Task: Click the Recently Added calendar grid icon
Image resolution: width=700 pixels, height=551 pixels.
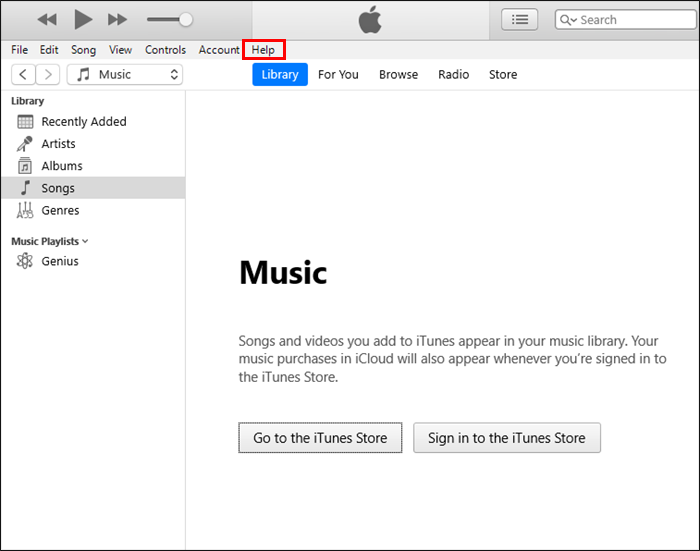Action: (x=25, y=121)
